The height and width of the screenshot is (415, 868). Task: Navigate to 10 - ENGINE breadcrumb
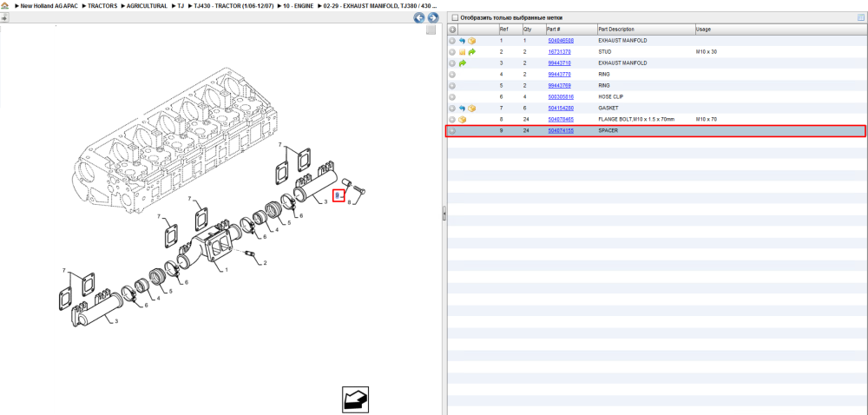(299, 5)
